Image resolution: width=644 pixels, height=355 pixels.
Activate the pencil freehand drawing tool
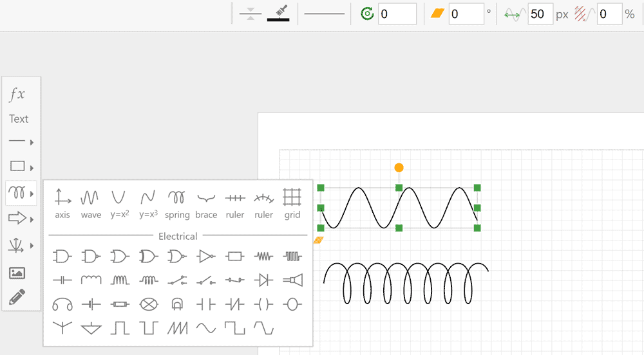pyautogui.click(x=17, y=297)
